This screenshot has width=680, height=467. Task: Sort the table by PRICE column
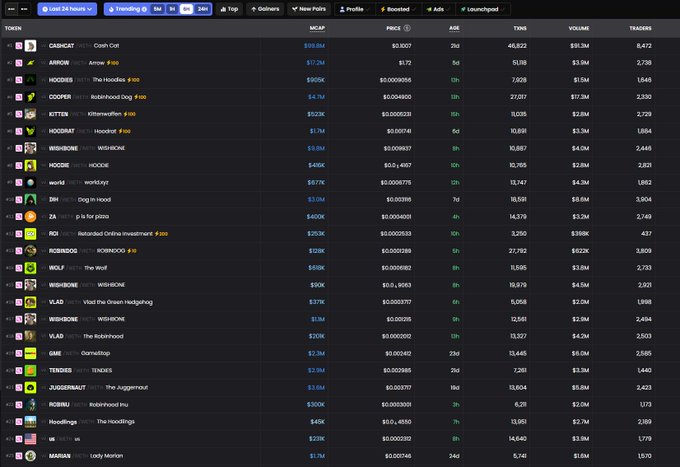click(x=393, y=28)
